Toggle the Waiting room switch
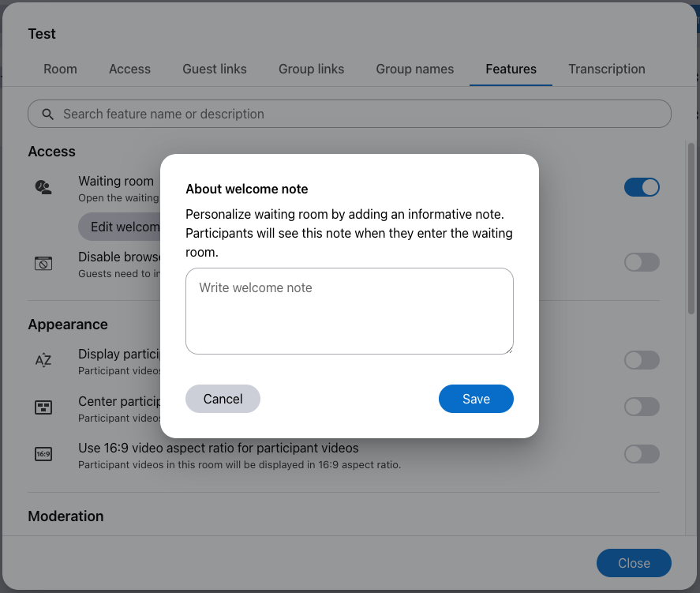 [641, 187]
